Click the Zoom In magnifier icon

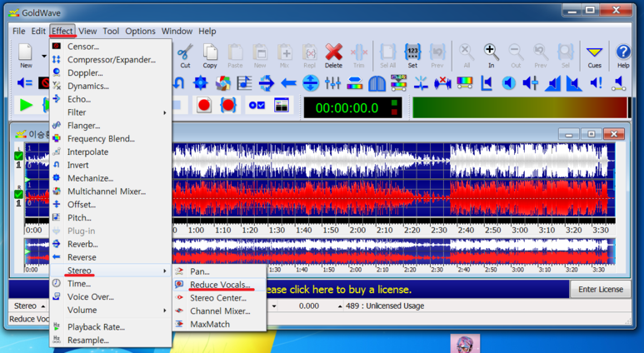(491, 52)
